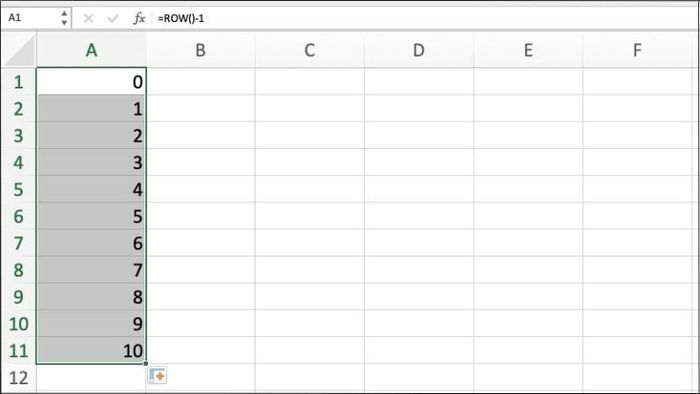Click the Name Box up arrow
The image size is (700, 394).
pyautogui.click(x=64, y=14)
